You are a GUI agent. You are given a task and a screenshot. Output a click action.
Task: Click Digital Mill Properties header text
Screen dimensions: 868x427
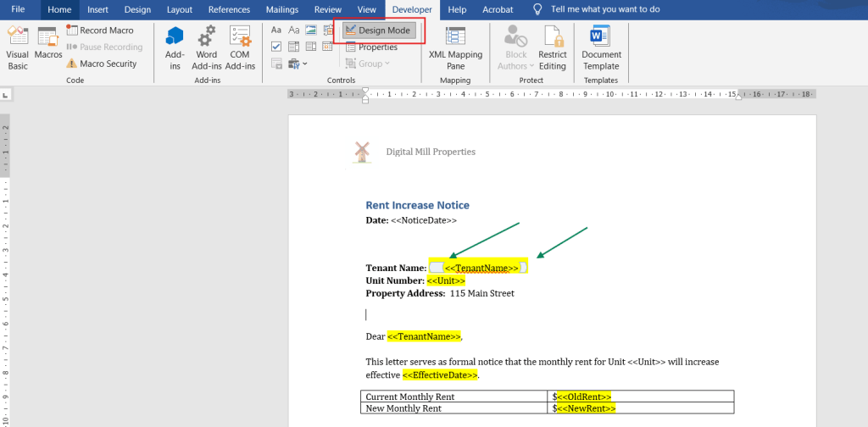[431, 152]
